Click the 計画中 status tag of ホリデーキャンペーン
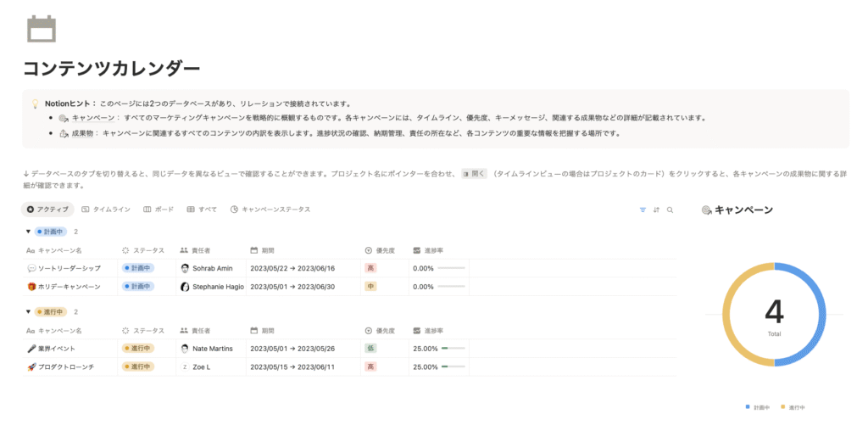The width and height of the screenshot is (868, 425). point(138,287)
